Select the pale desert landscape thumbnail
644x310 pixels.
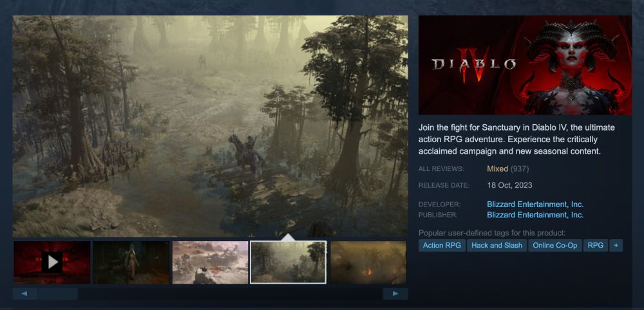pyautogui.click(x=211, y=262)
